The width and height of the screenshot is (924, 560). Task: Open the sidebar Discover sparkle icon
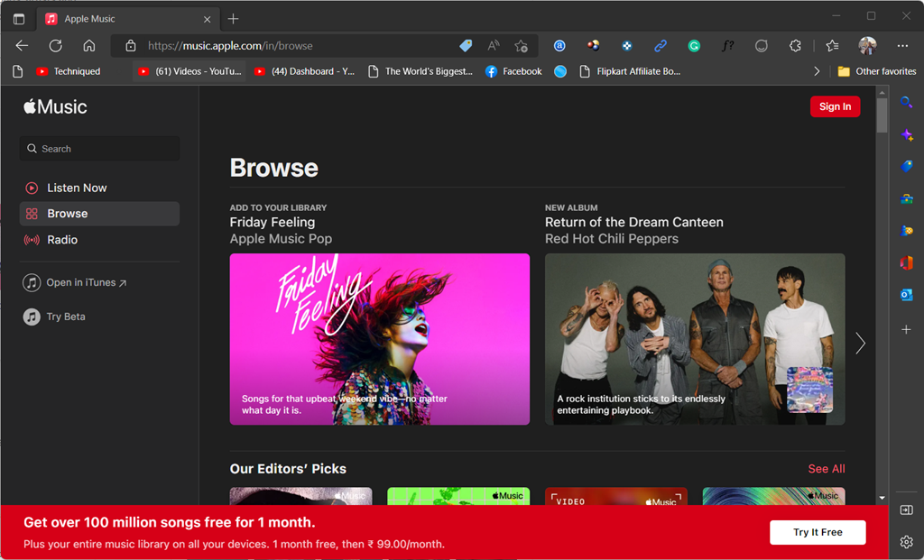(906, 135)
